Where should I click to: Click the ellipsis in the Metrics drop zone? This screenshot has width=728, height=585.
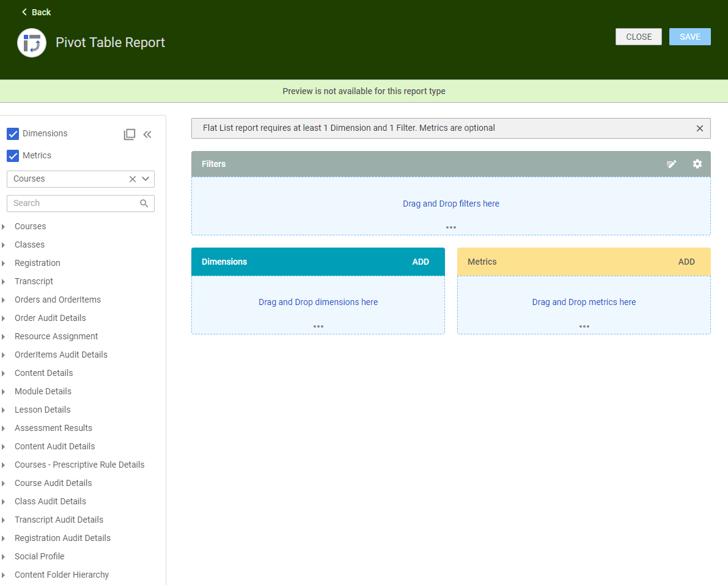coord(584,326)
